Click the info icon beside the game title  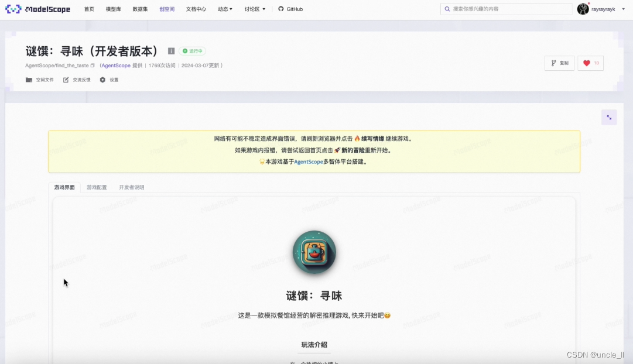170,51
